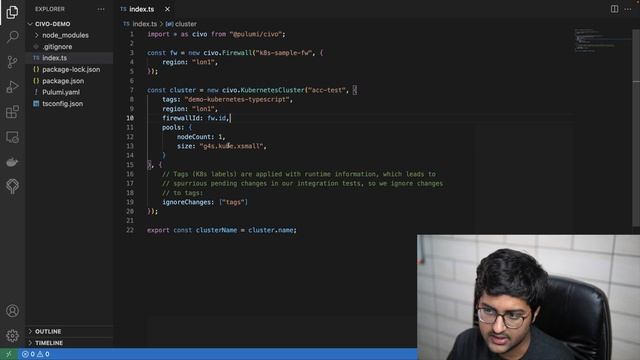640x360 pixels.
Task: Open the Accounts menu icon
Action: [12, 311]
